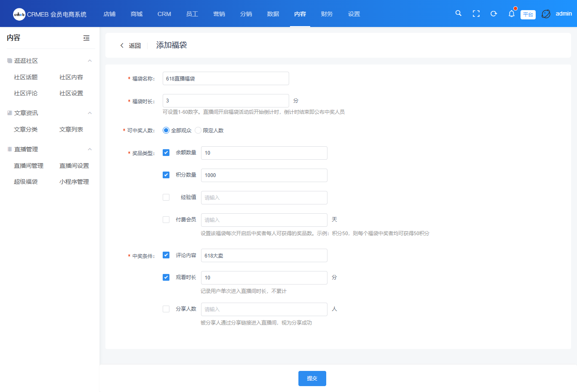This screenshot has height=392, width=577.
Task: Click the 福袋时长 input field
Action: 226,101
